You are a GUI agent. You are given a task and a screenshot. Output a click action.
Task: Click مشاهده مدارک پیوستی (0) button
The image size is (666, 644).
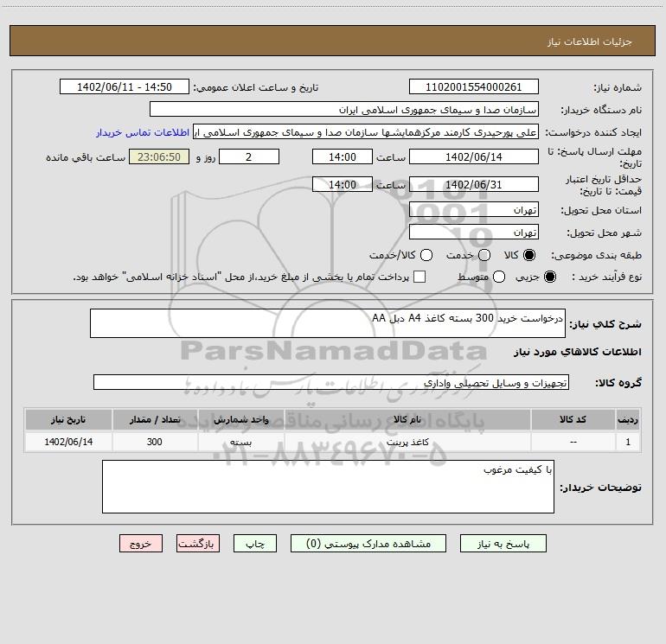(368, 544)
